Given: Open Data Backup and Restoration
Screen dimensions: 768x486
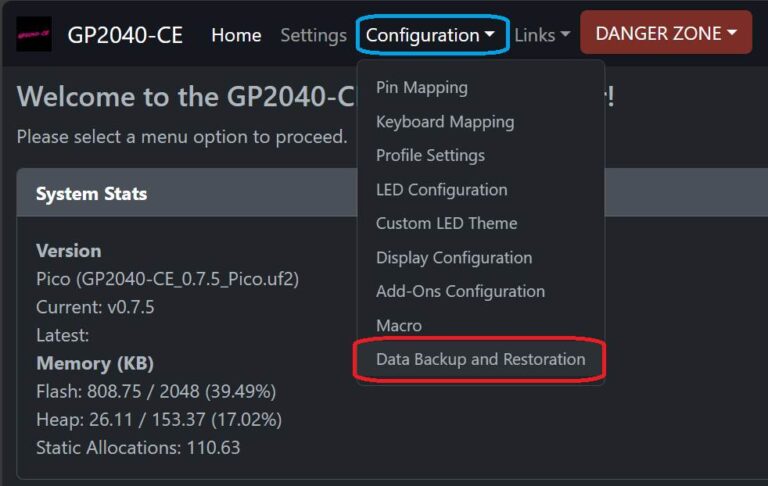Looking at the screenshot, I should (x=480, y=359).
